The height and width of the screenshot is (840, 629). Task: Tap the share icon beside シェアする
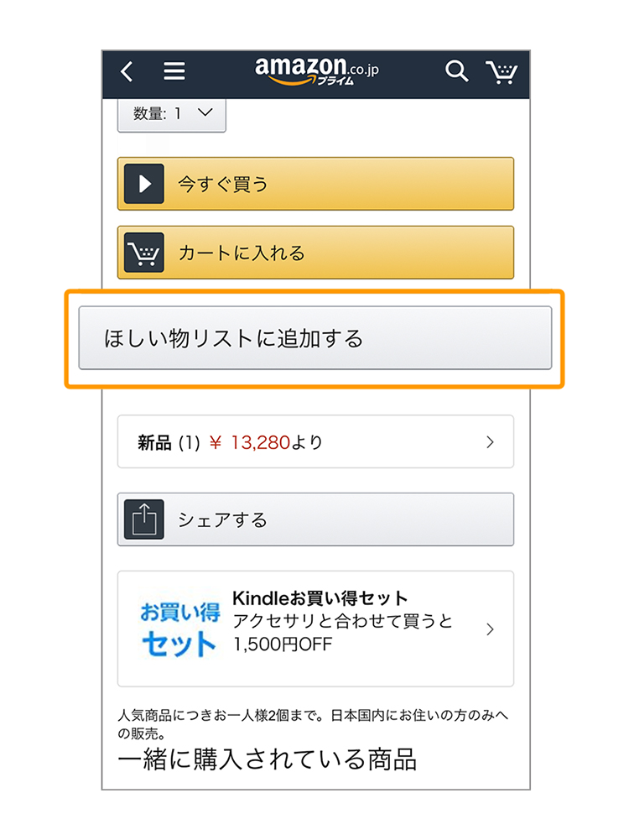click(144, 519)
